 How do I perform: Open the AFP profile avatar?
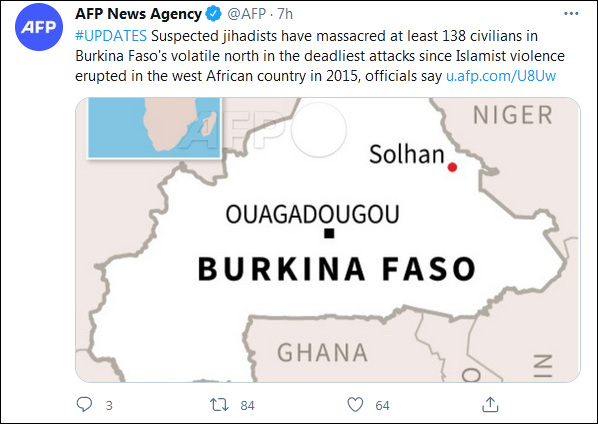(x=39, y=27)
